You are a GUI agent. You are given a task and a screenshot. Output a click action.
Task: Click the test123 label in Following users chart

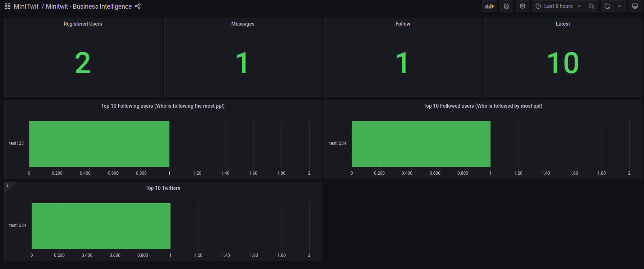click(x=17, y=143)
